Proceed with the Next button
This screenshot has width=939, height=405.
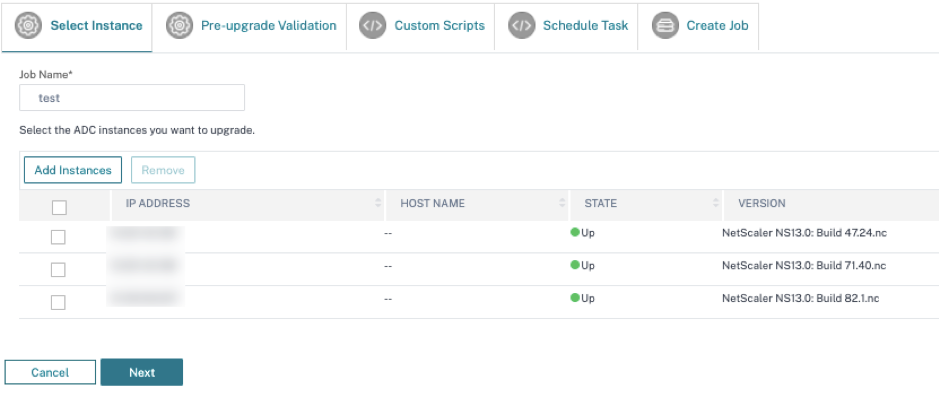(142, 372)
